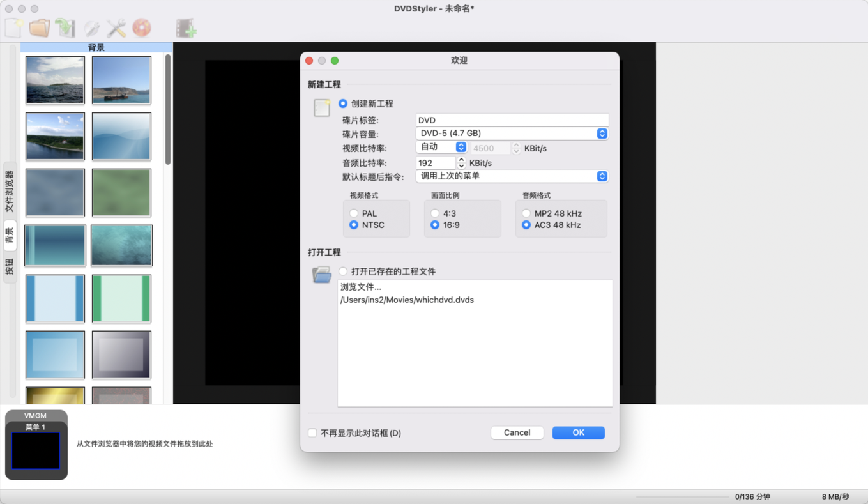Click the 浏览文件... entry in the list
The width and height of the screenshot is (868, 504).
click(x=361, y=287)
